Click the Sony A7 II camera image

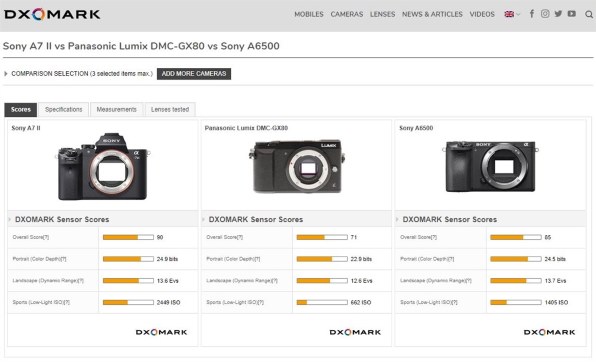[x=103, y=167]
